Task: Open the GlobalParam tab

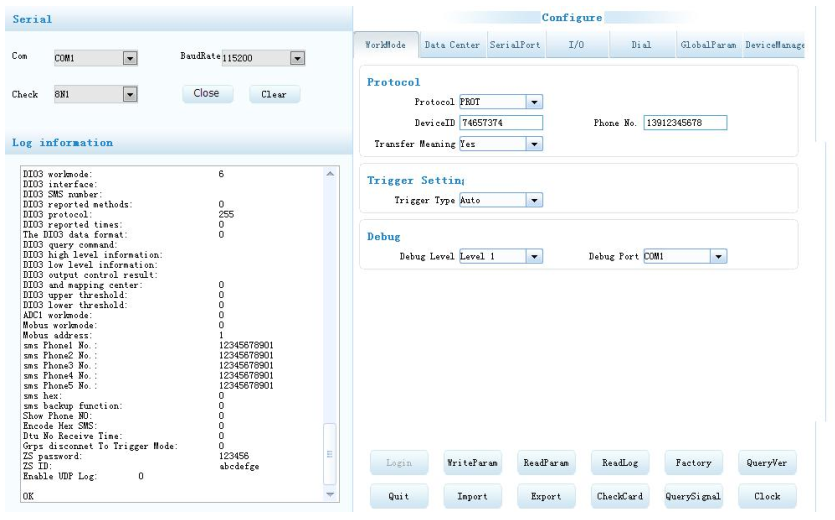Action: click(708, 45)
